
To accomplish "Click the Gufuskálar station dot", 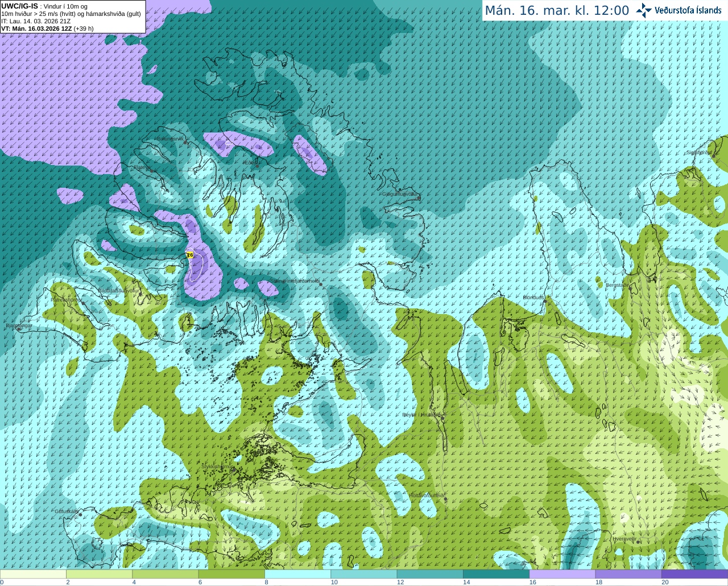I will [x=80, y=515].
